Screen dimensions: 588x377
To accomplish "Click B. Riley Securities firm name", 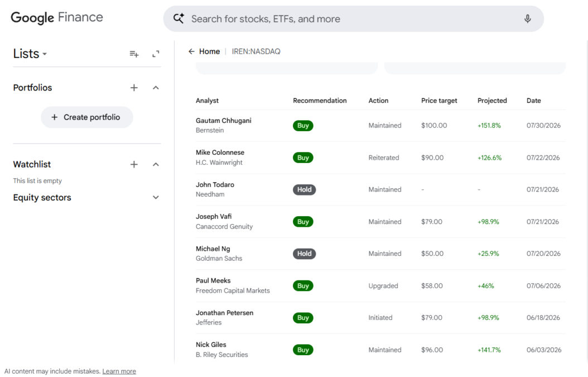I will coord(221,355).
